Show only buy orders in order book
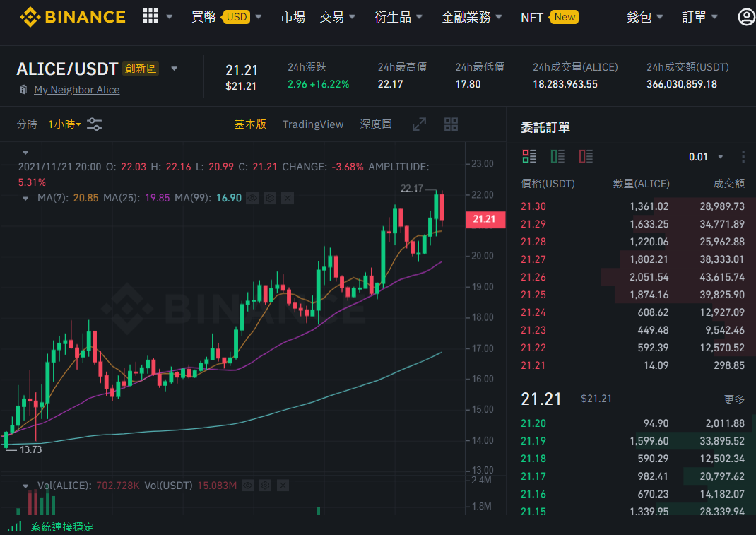Viewport: 756px width, 535px height. coord(557,156)
